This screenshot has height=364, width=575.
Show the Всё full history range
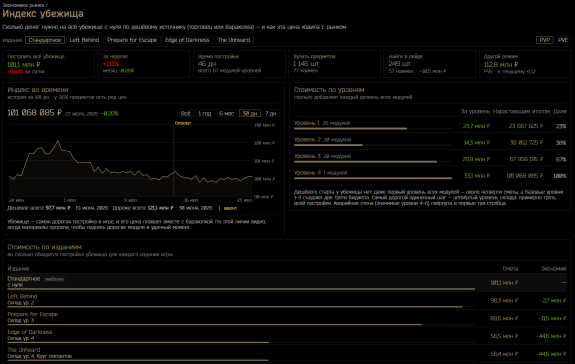(x=186, y=114)
